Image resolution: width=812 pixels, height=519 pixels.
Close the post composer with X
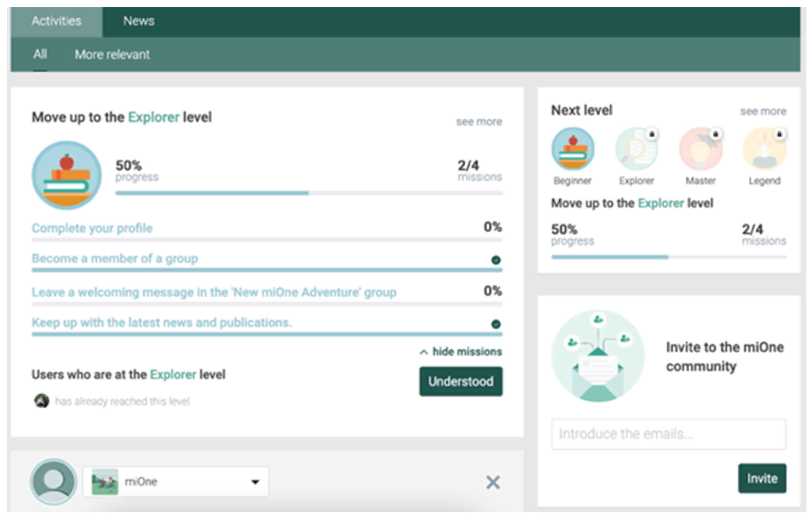click(x=493, y=482)
